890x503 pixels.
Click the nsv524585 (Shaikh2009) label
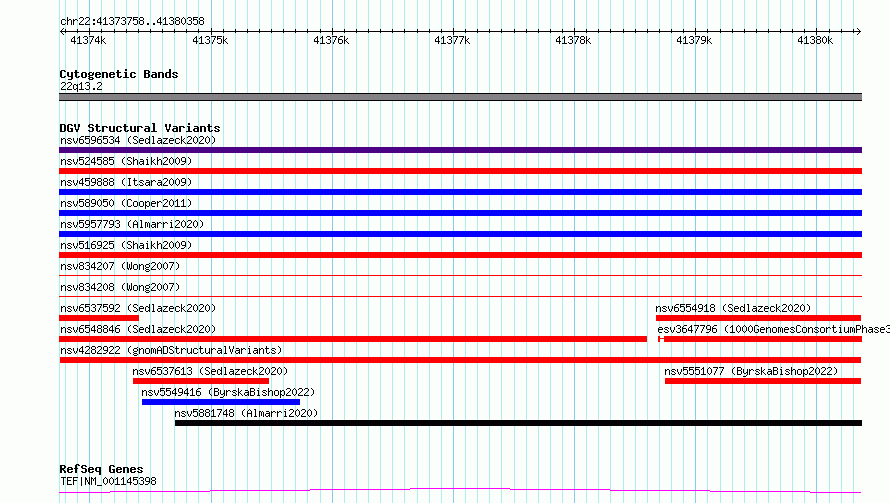coord(126,161)
